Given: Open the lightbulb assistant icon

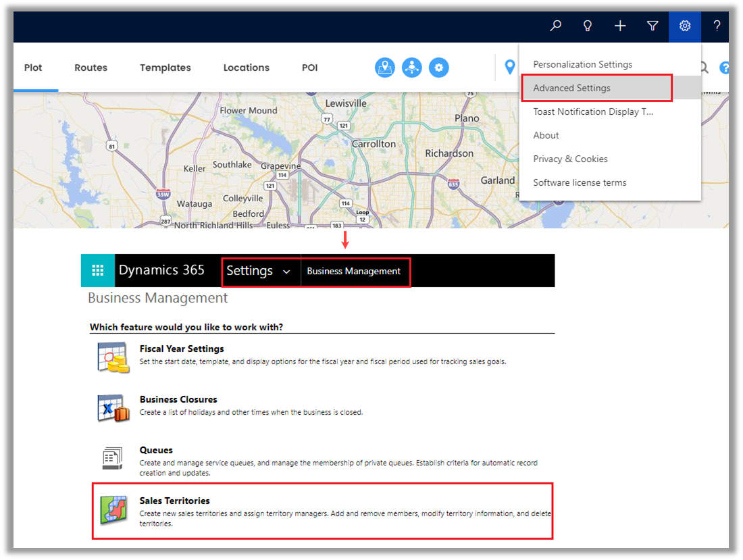Looking at the screenshot, I should [x=588, y=26].
